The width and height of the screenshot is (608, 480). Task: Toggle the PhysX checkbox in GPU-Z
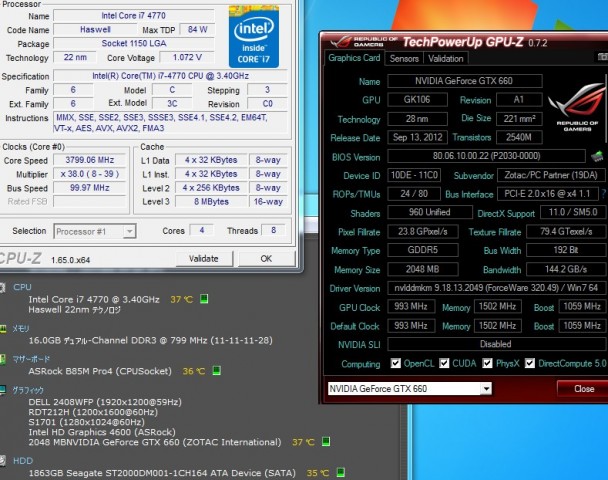pos(487,363)
